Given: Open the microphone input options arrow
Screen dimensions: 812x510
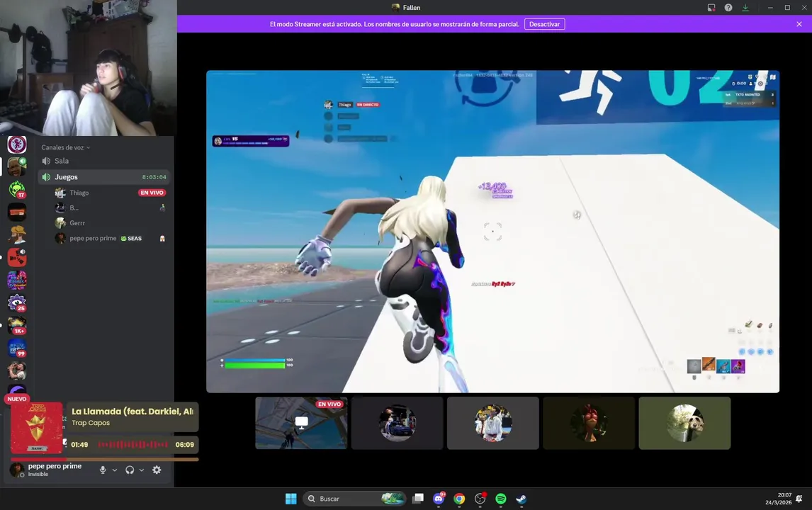Looking at the screenshot, I should pyautogui.click(x=115, y=470).
